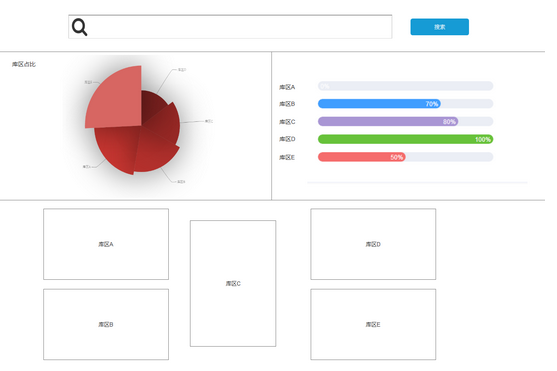Open the tall 库区C zone card

coord(233,283)
